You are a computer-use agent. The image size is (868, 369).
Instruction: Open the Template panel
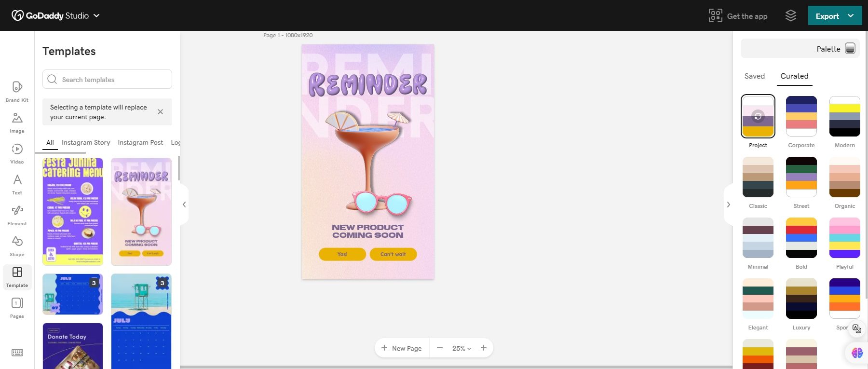(17, 277)
